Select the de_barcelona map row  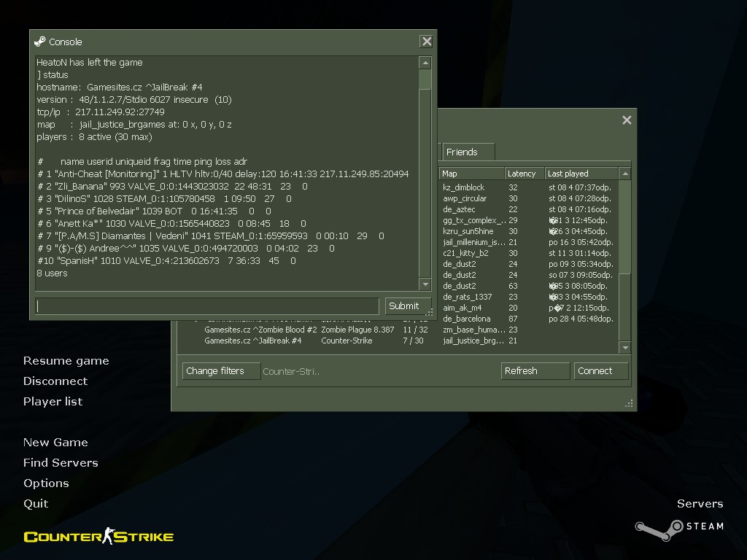[529, 319]
